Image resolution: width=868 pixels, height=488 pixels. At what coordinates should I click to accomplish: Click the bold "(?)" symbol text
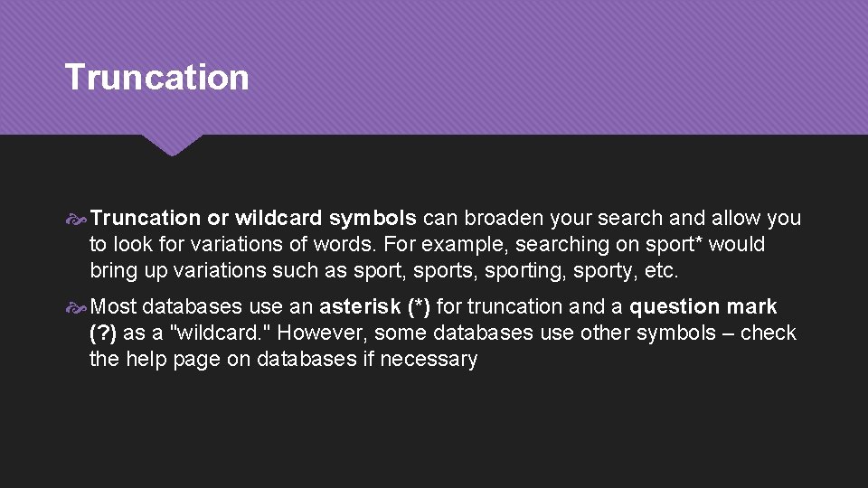(x=103, y=333)
